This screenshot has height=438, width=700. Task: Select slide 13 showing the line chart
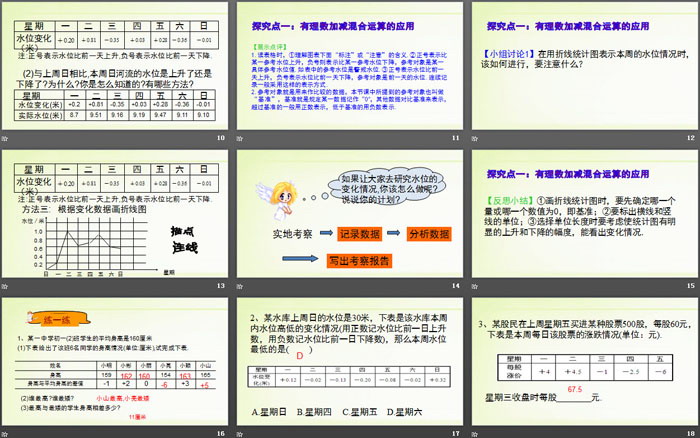point(115,213)
